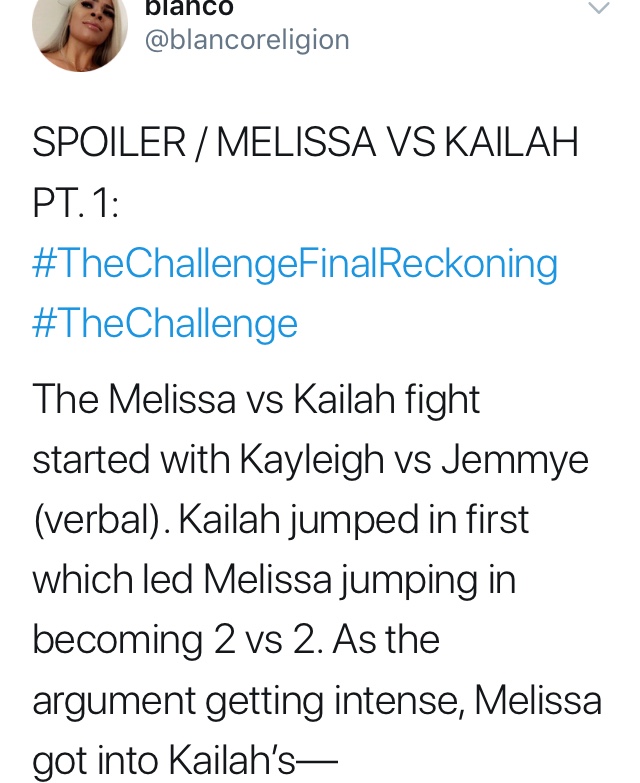Tap the word SPOILER in the headline

(x=109, y=143)
